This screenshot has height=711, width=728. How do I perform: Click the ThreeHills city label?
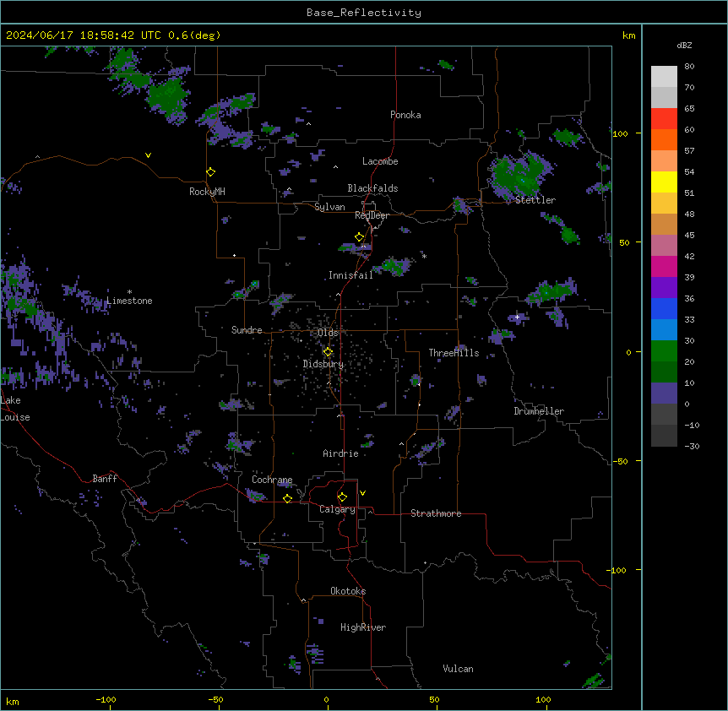[454, 353]
